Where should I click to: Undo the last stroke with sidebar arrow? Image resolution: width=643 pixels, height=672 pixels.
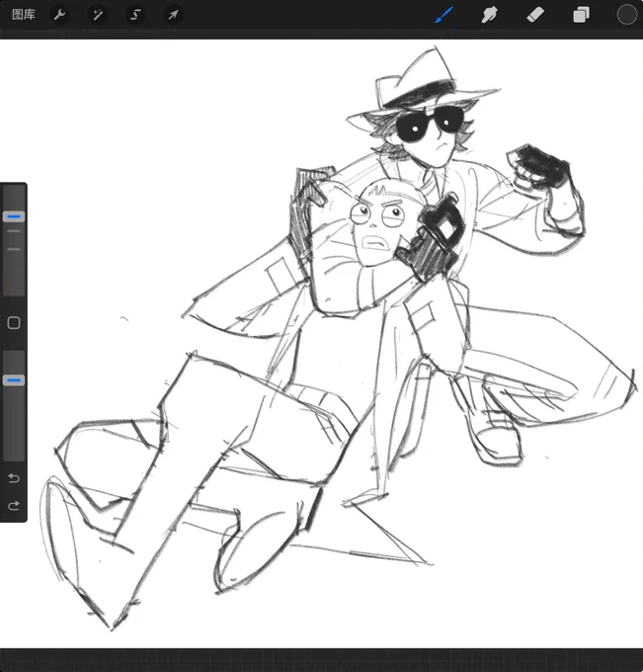click(14, 478)
